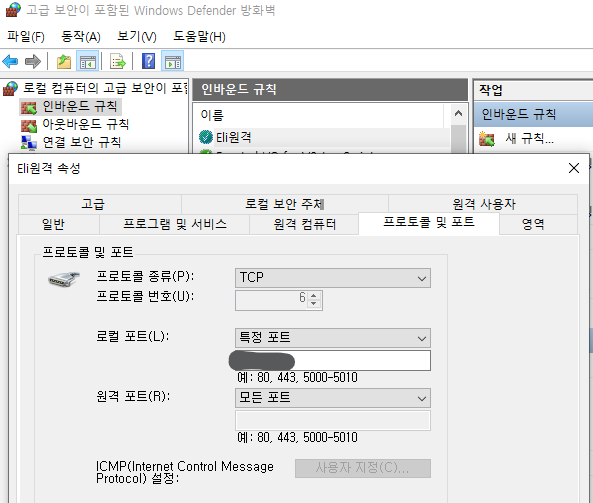Click the inbound rules tree icon
The height and width of the screenshot is (503, 593).
(29, 107)
